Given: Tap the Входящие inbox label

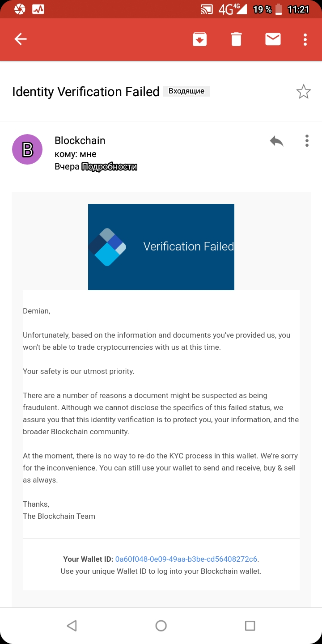Looking at the screenshot, I should (186, 91).
